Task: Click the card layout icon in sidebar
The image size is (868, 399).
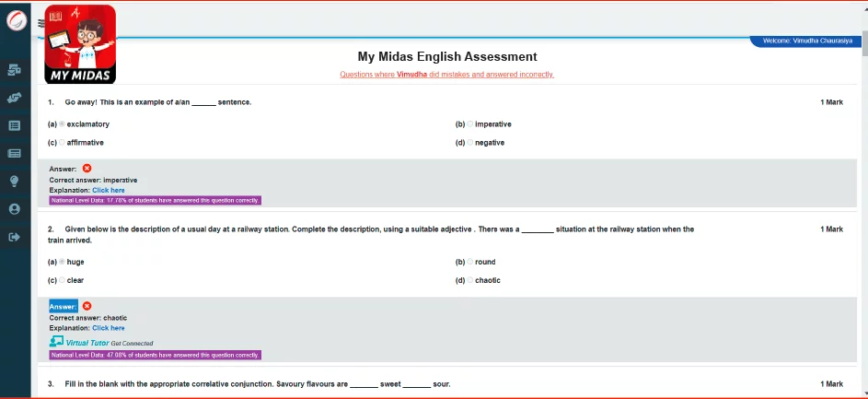Action: pos(14,153)
